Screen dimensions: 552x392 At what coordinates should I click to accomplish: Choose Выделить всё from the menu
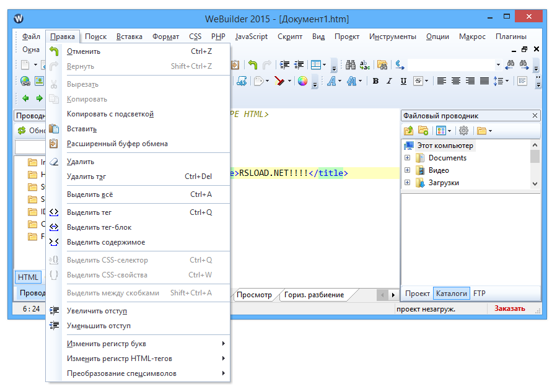90,194
